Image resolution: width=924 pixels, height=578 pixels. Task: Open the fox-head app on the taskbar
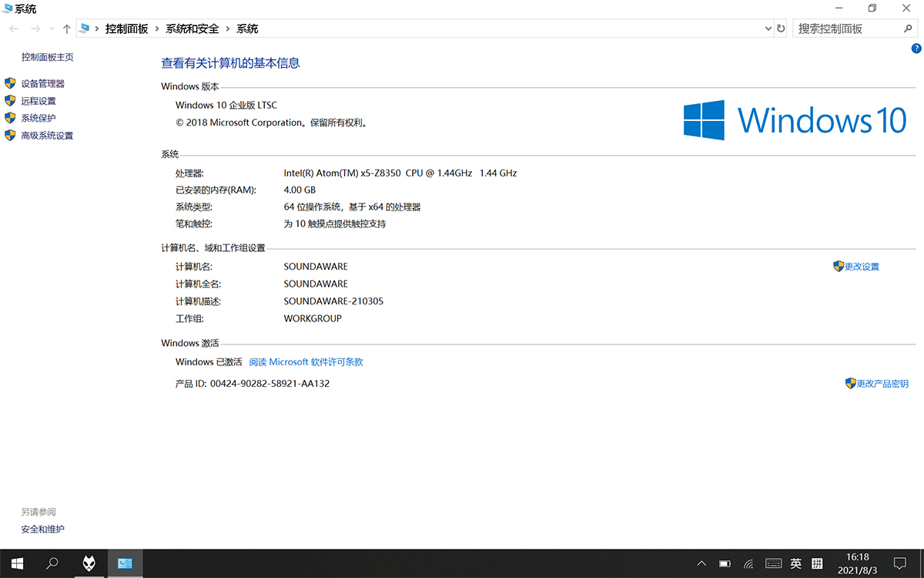click(89, 563)
